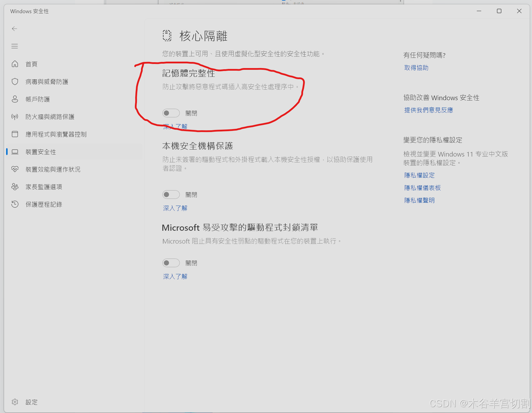This screenshot has height=413, width=532.
Task: Click the person icon for 帳戶防護
Action: (x=15, y=99)
